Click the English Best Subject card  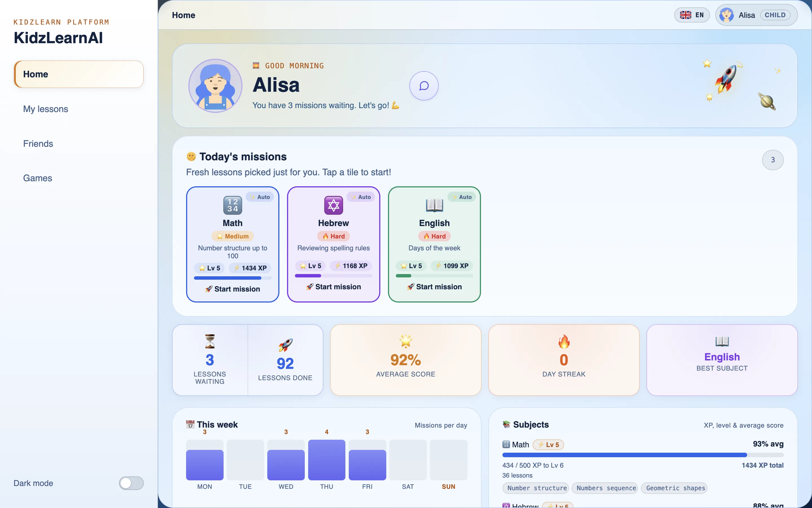coord(722,360)
